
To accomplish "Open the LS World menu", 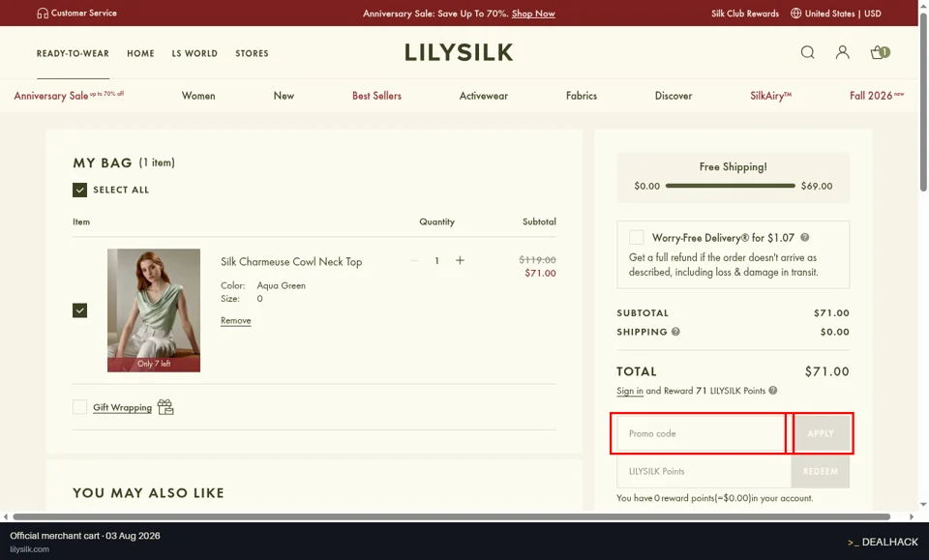I will coord(195,53).
